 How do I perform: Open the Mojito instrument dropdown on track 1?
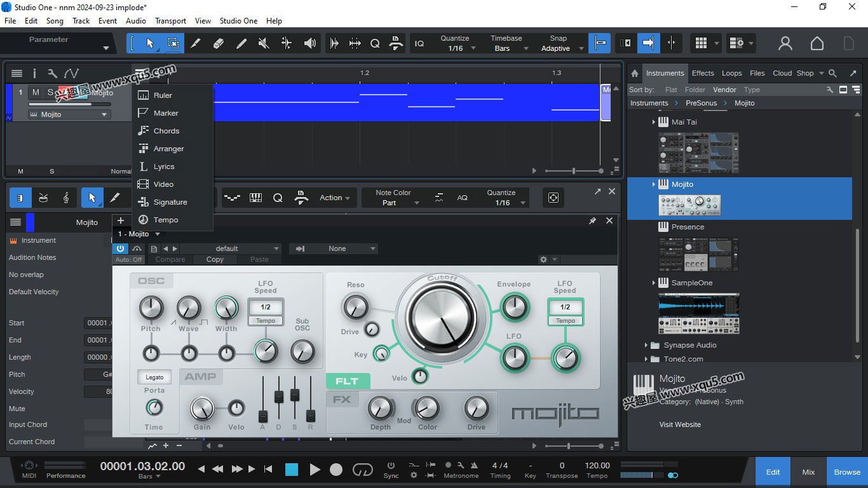tap(69, 114)
